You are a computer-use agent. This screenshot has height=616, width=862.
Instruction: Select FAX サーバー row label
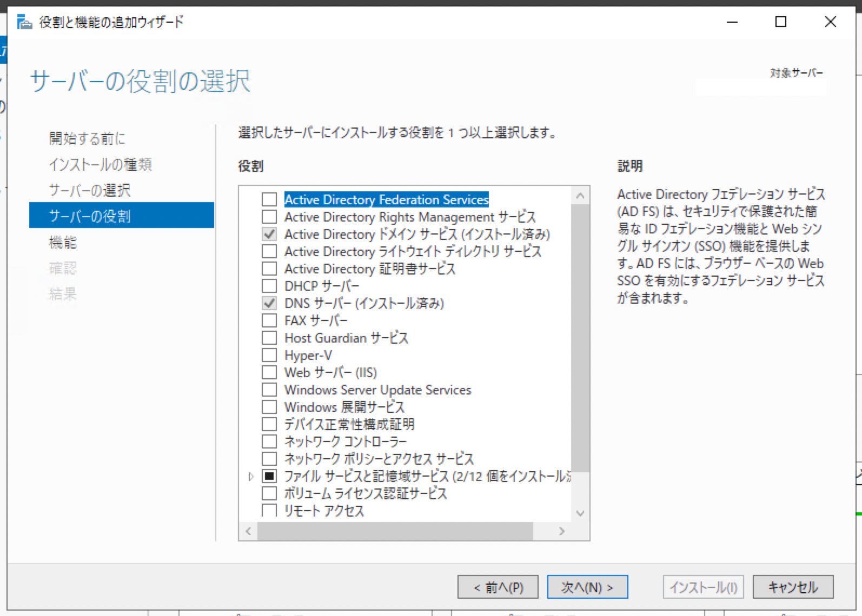316,320
